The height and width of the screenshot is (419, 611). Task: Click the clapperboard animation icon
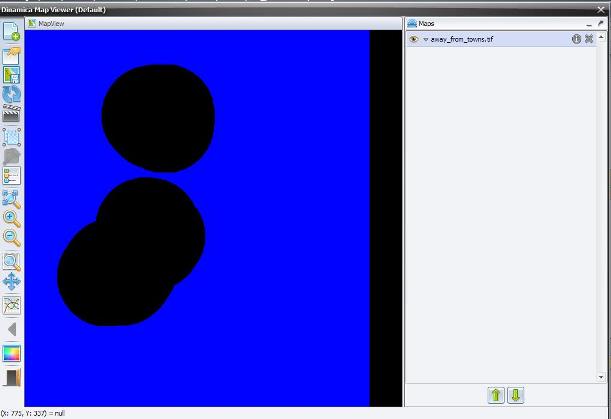12,115
